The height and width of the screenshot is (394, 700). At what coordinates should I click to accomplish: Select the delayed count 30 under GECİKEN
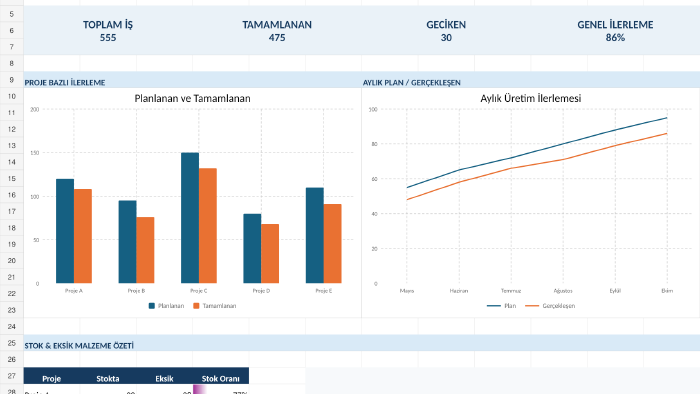[446, 38]
